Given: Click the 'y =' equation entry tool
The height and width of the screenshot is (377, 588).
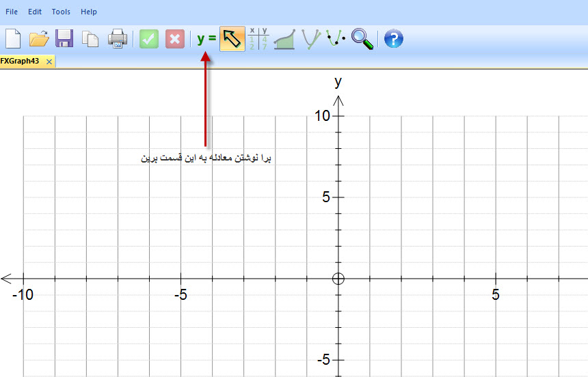Looking at the screenshot, I should 206,38.
